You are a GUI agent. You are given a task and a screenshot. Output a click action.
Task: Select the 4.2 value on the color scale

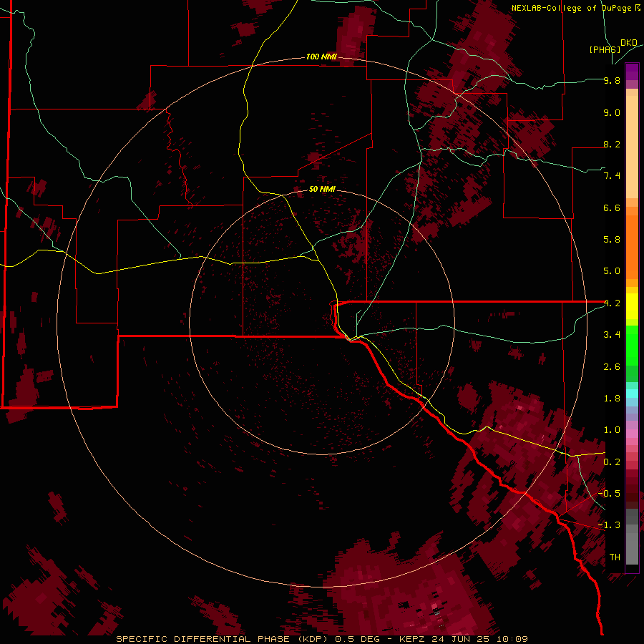(x=612, y=303)
